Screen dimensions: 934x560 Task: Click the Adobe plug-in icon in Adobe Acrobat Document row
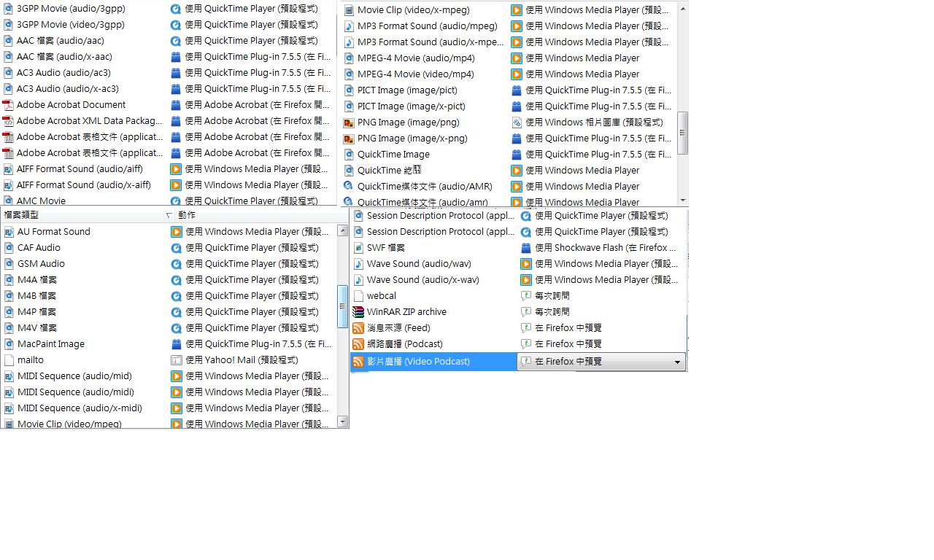point(175,105)
